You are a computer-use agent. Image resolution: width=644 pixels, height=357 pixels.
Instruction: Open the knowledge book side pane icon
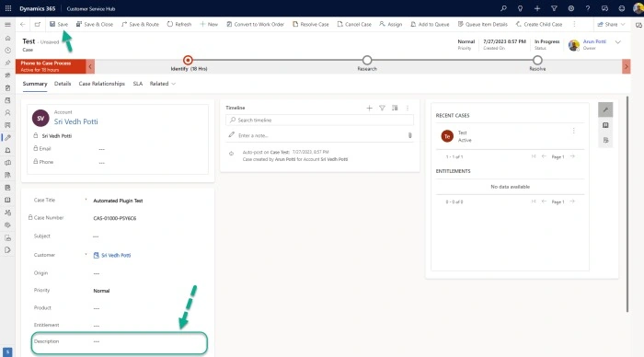click(x=605, y=125)
